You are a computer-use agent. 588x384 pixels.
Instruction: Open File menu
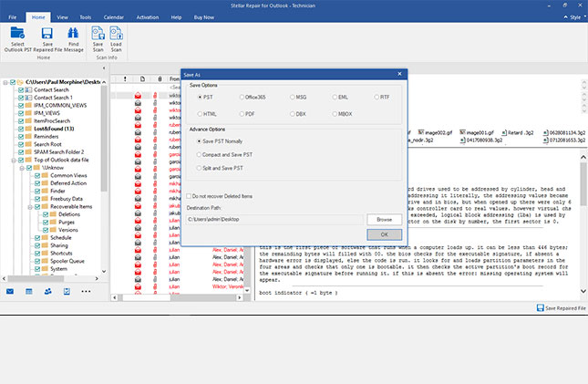pyautogui.click(x=13, y=17)
